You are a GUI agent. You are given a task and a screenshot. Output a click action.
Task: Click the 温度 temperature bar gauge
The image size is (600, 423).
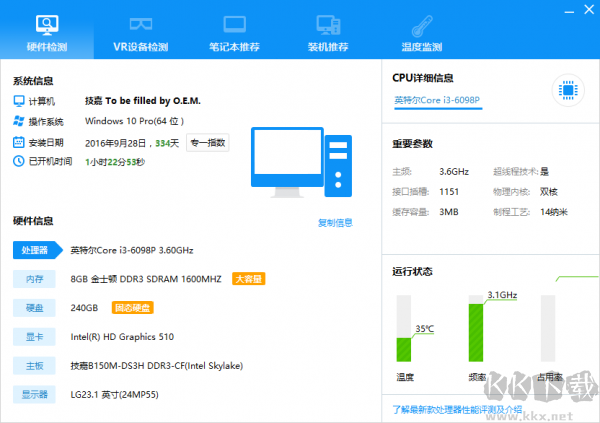click(404, 328)
